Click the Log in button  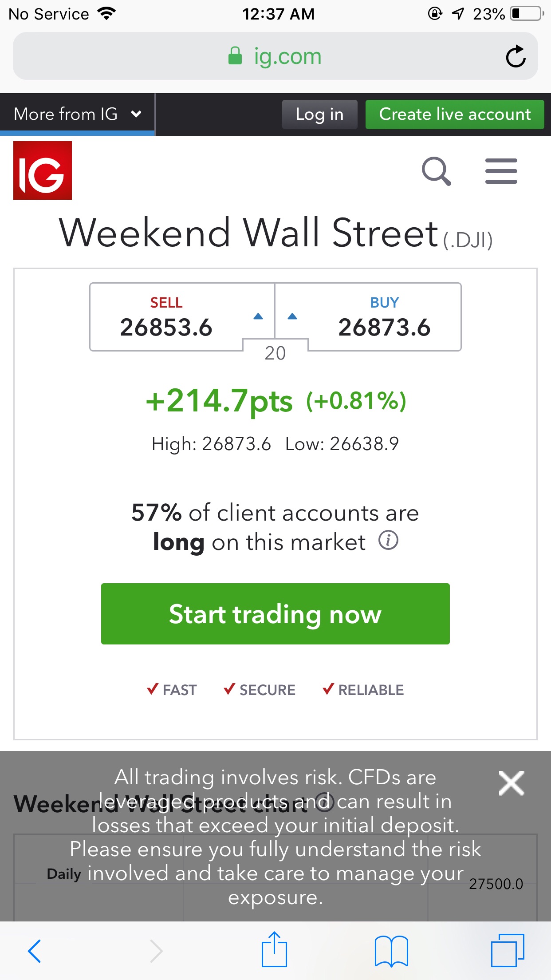(x=319, y=115)
